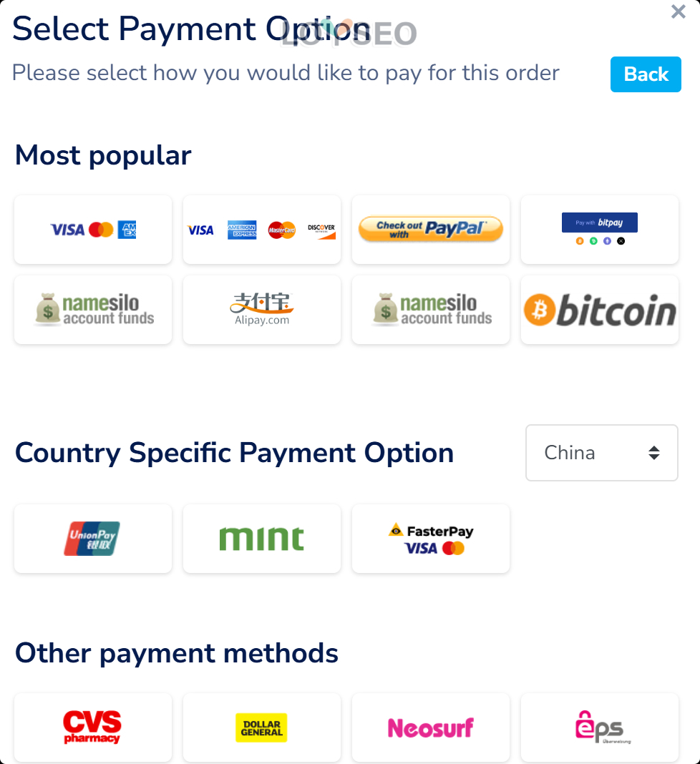Screen dimensions: 700x764
Task: Select FasterPay Visa Mastercard option
Action: click(431, 539)
